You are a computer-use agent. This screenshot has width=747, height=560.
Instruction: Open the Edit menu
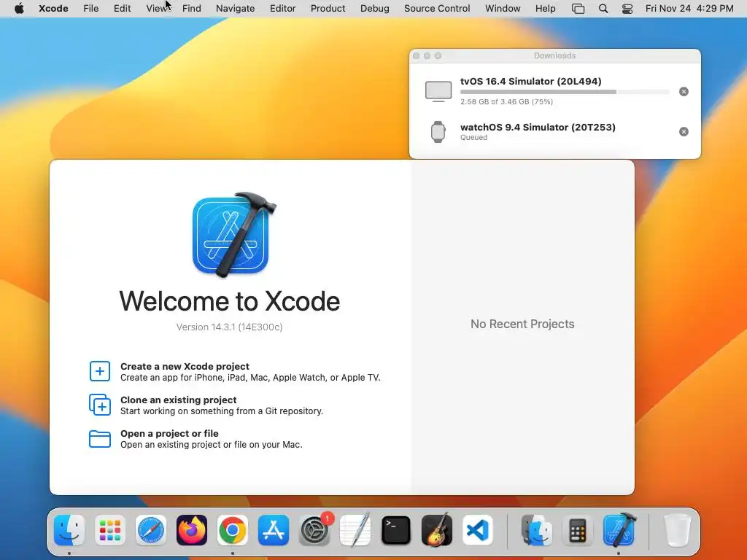122,8
